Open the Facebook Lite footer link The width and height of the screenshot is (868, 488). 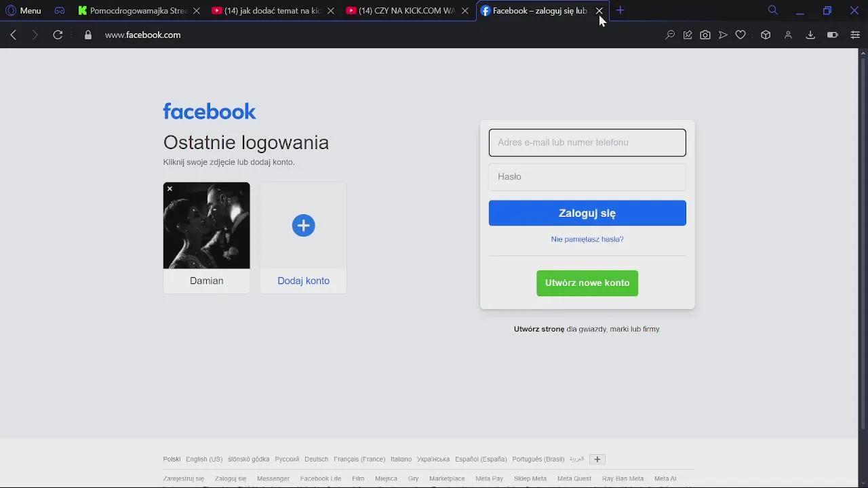(x=321, y=479)
